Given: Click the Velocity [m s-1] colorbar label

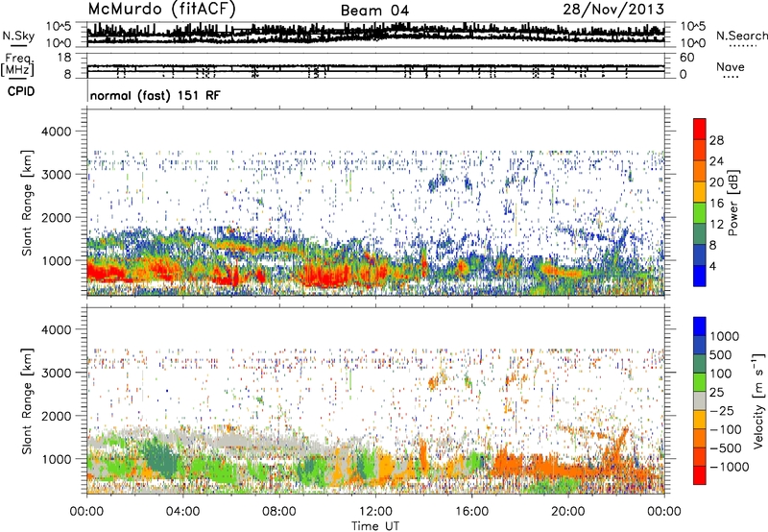Looking at the screenshot, I should [x=758, y=401].
